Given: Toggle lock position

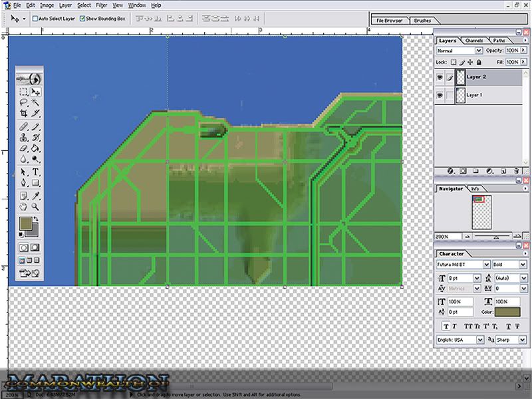Looking at the screenshot, I should [470, 62].
